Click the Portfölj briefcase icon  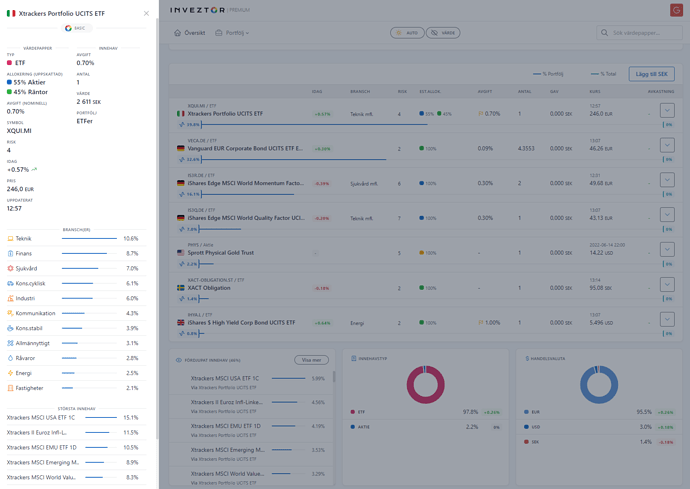(219, 33)
